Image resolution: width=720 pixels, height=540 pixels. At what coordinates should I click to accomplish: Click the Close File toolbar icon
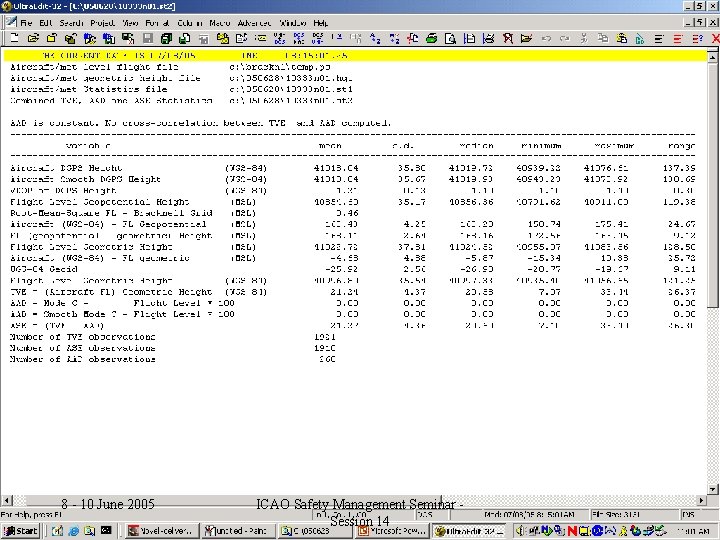point(51,39)
